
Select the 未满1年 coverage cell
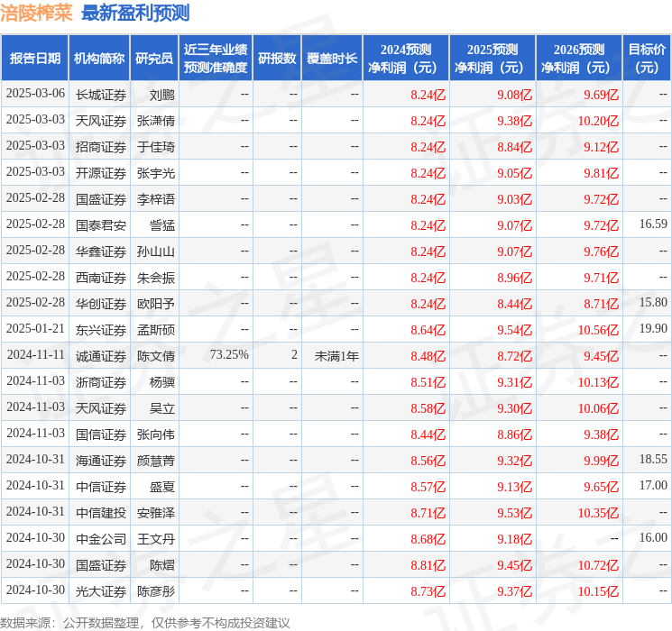pyautogui.click(x=336, y=356)
